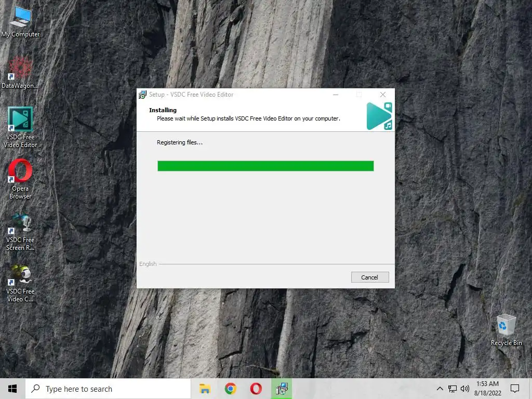
Task: Click the Windows Start button
Action: click(x=12, y=389)
